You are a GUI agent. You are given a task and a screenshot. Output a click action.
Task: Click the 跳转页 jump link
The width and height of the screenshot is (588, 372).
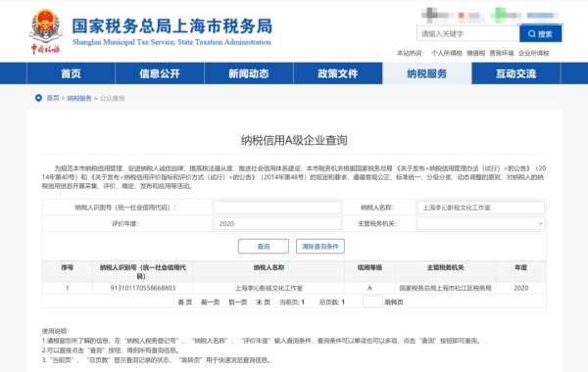coord(394,302)
